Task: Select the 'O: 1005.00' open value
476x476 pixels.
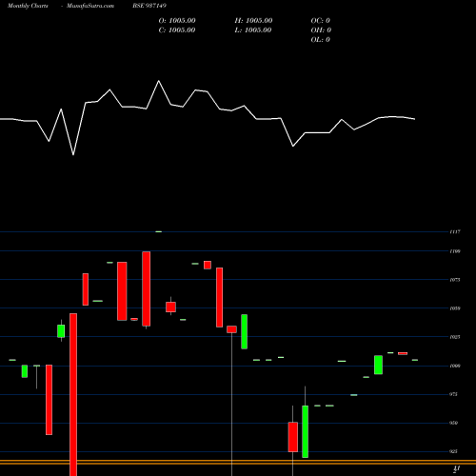Action: 177,21
